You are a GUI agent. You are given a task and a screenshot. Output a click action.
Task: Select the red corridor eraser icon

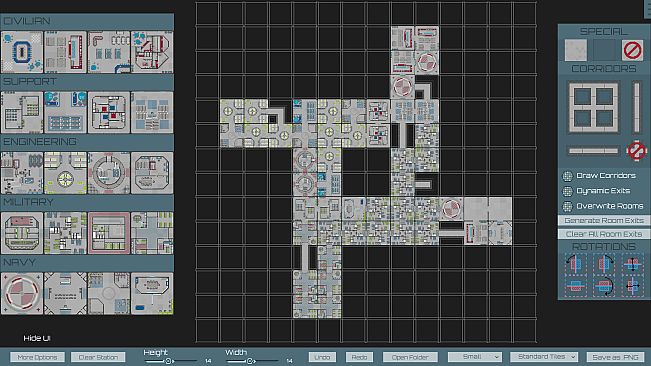pyautogui.click(x=636, y=150)
